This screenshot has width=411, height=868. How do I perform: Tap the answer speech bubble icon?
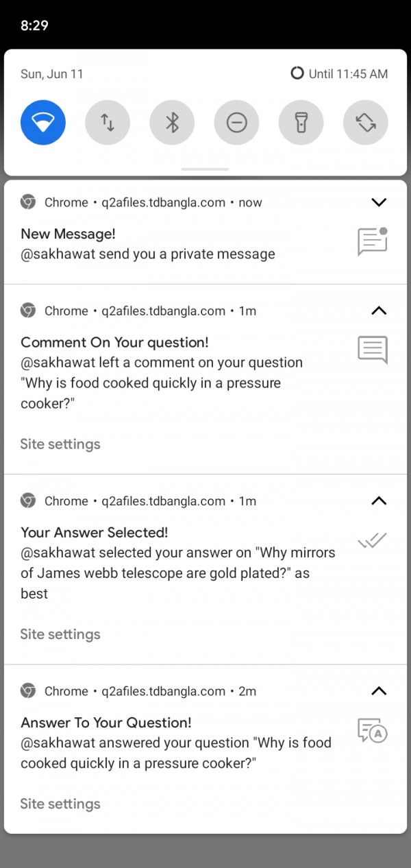pos(373,731)
